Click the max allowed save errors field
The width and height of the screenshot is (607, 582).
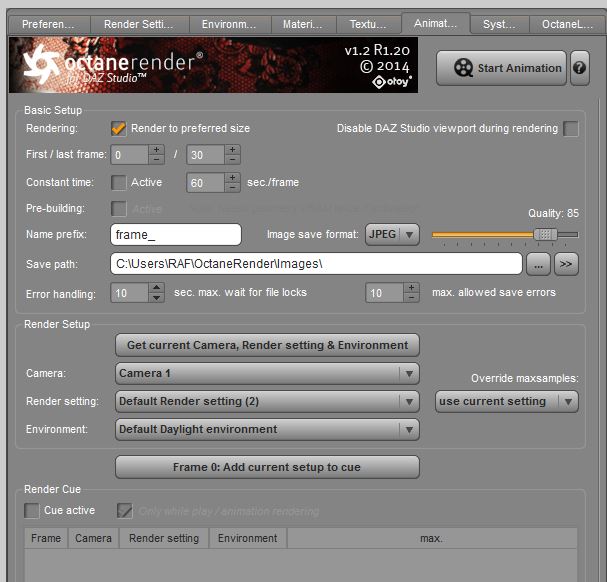(384, 293)
